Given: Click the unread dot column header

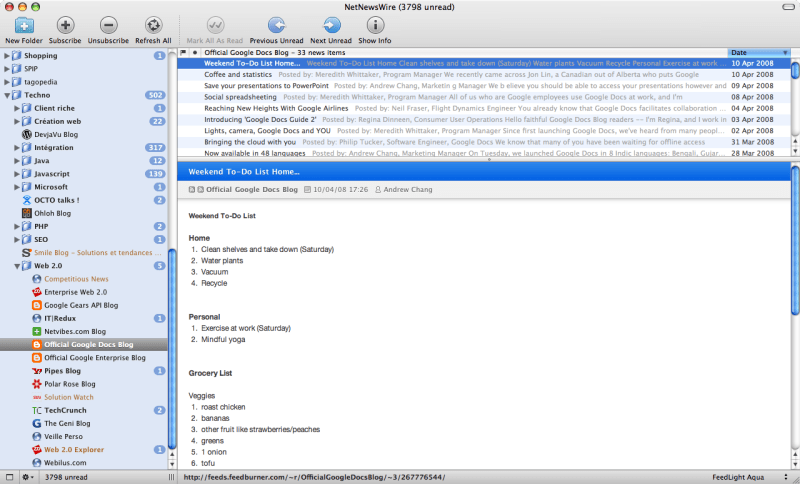Looking at the screenshot, I should tap(195, 53).
